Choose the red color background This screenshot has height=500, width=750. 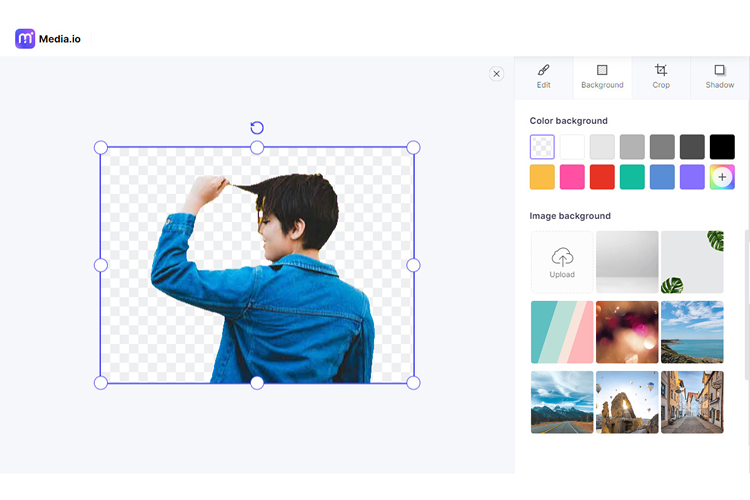602,177
